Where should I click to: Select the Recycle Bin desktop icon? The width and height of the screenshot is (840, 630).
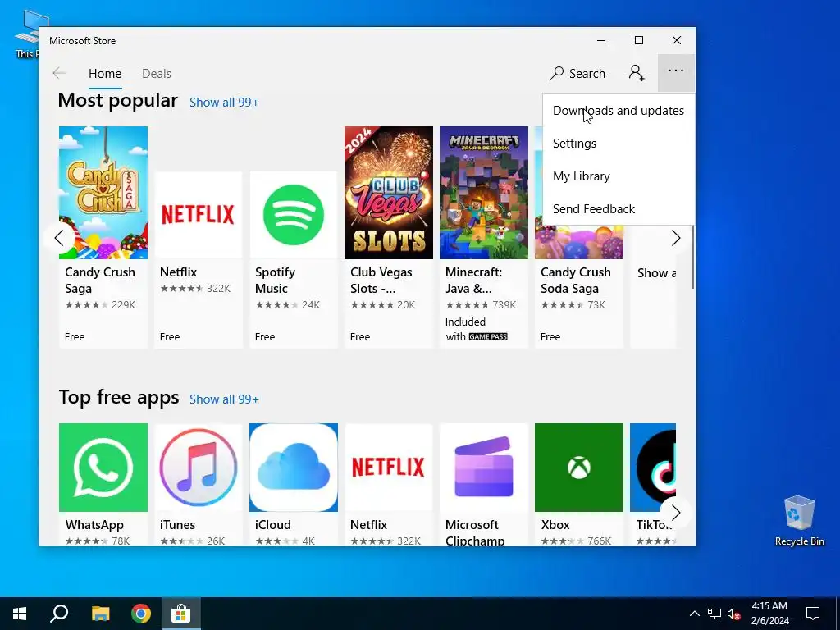click(x=799, y=520)
